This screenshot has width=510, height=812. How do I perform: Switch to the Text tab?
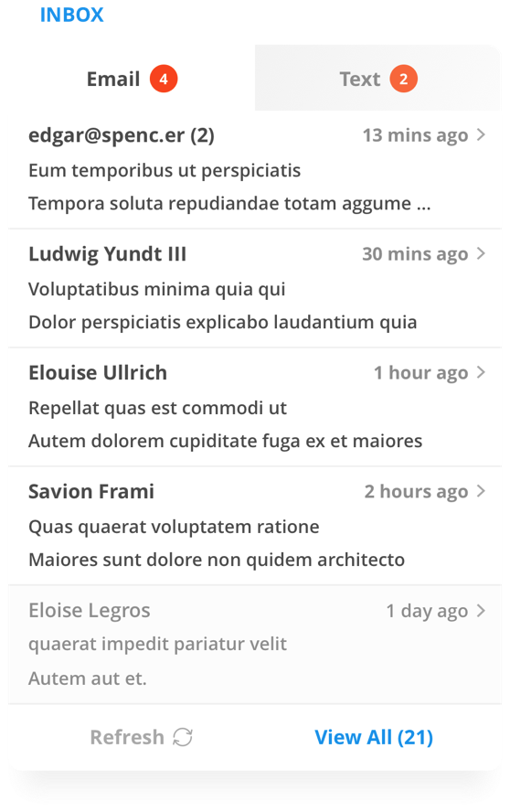coord(377,79)
